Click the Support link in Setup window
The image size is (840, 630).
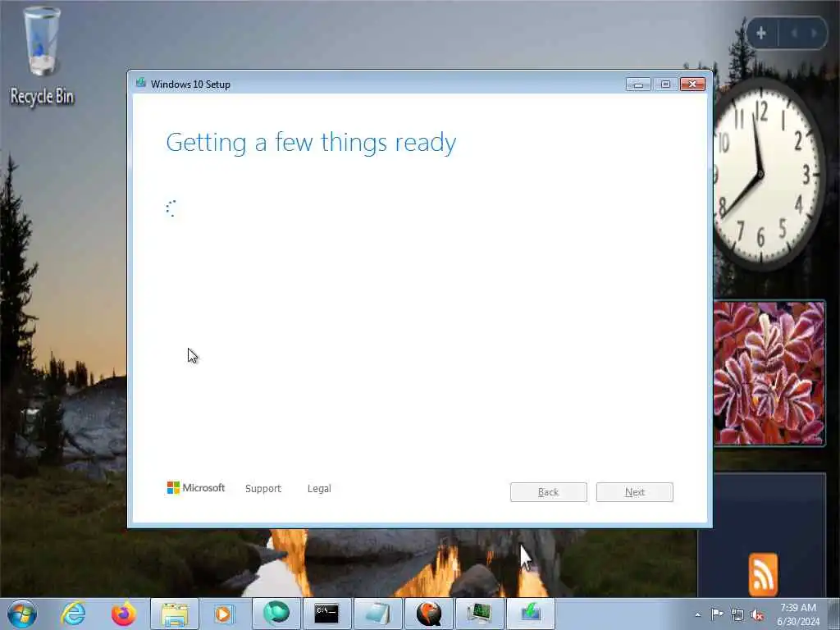click(263, 489)
